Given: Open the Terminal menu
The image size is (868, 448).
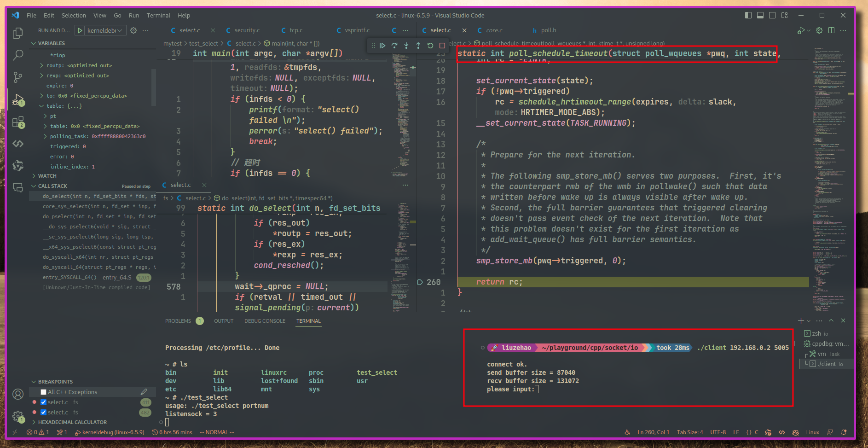Looking at the screenshot, I should [158, 15].
